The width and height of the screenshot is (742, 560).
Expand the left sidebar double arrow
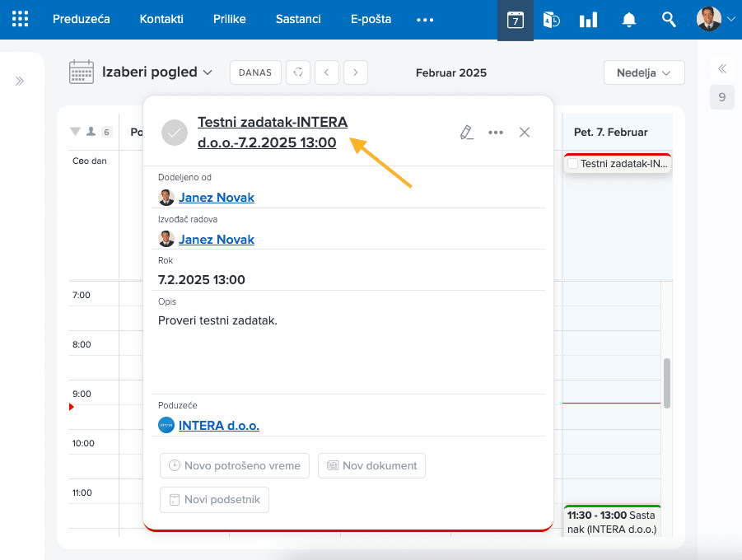tap(20, 81)
